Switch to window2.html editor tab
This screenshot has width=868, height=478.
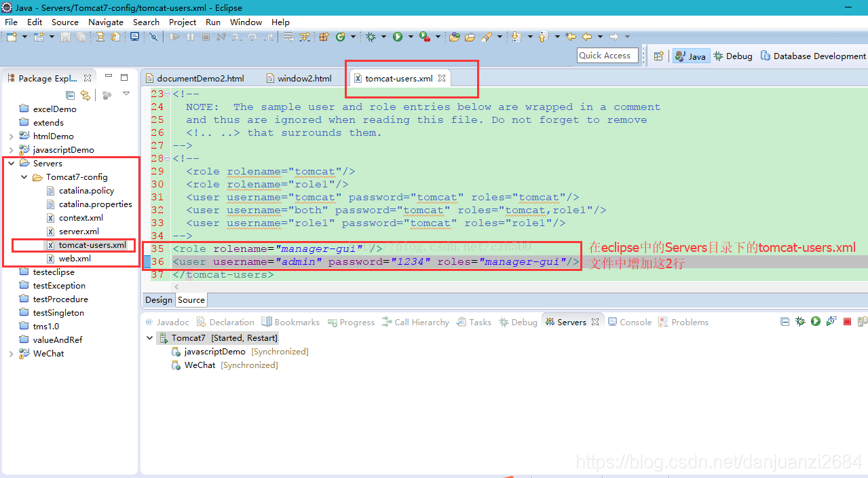point(299,78)
